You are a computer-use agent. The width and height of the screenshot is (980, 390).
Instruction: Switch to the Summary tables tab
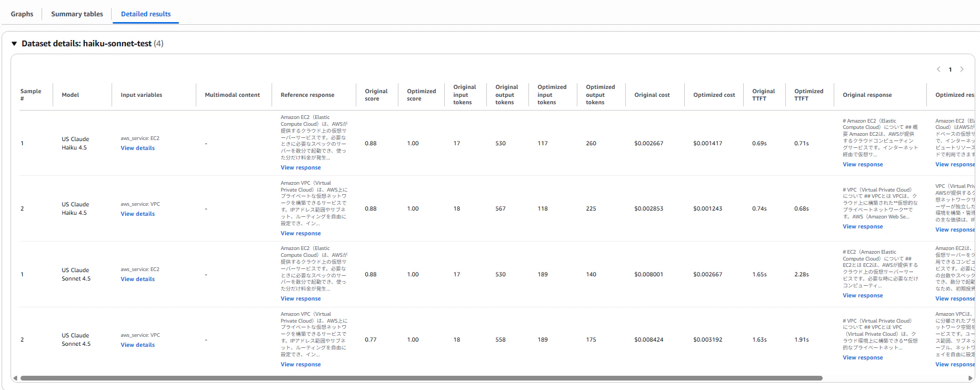(x=77, y=14)
